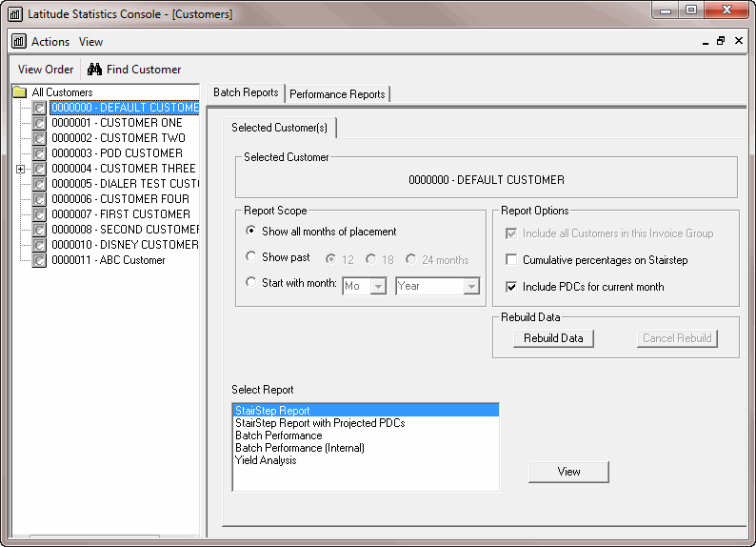Click the All Customers folder icon
756x547 pixels.
19,92
